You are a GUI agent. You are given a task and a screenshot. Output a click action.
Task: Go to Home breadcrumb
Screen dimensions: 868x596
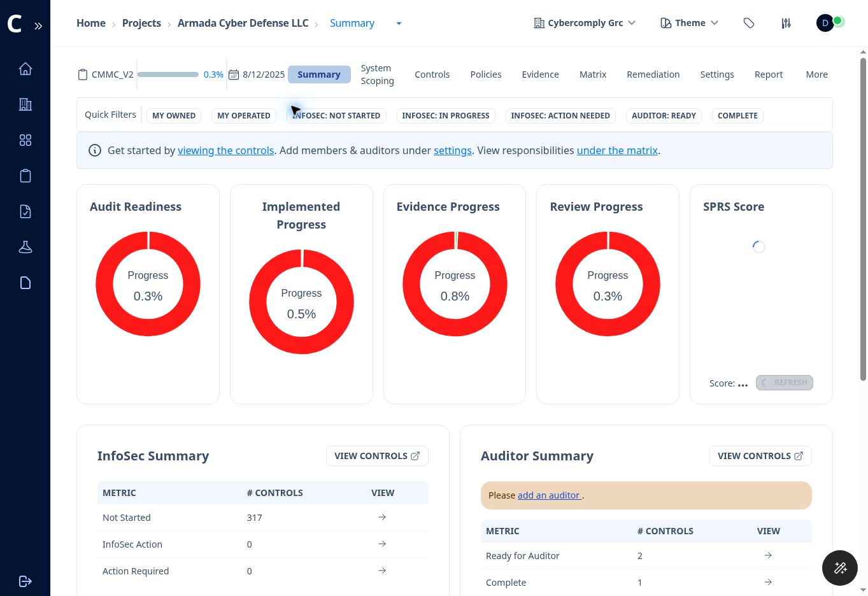coord(91,23)
